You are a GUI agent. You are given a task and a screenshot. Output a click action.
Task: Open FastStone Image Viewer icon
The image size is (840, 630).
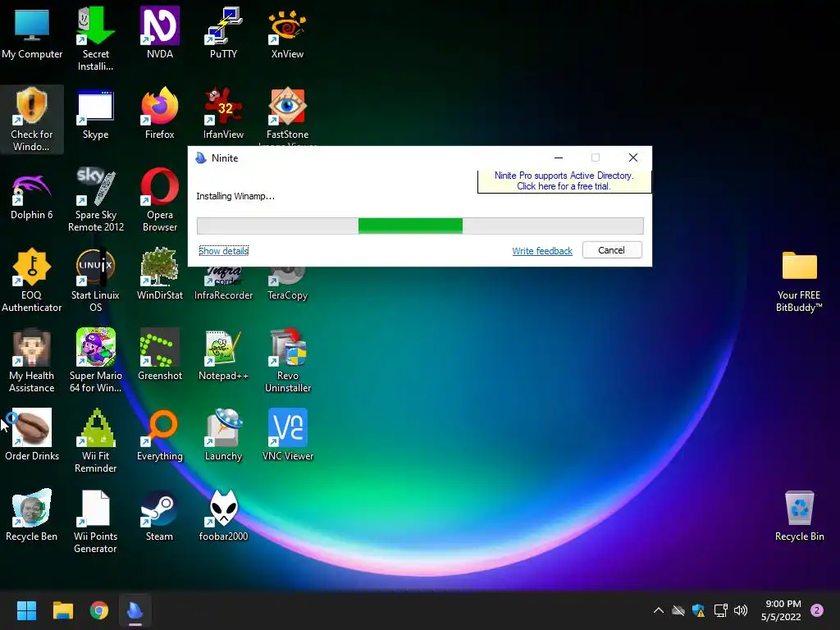(x=287, y=115)
